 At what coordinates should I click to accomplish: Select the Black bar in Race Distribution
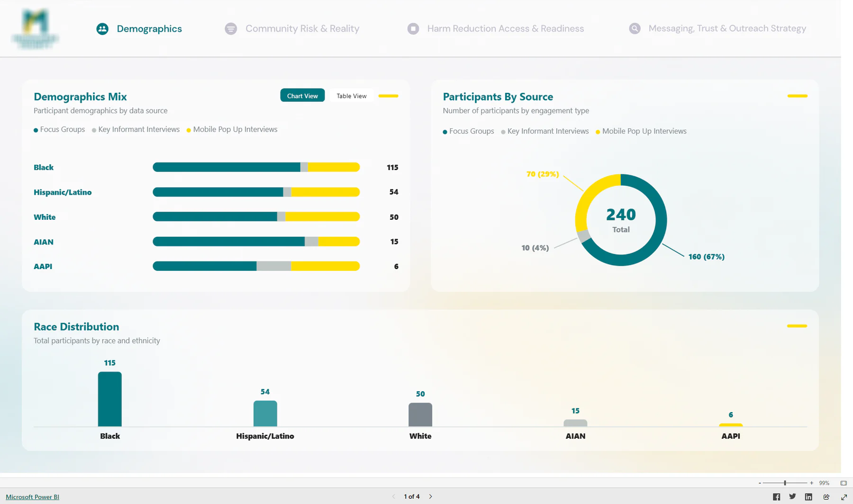(x=109, y=399)
